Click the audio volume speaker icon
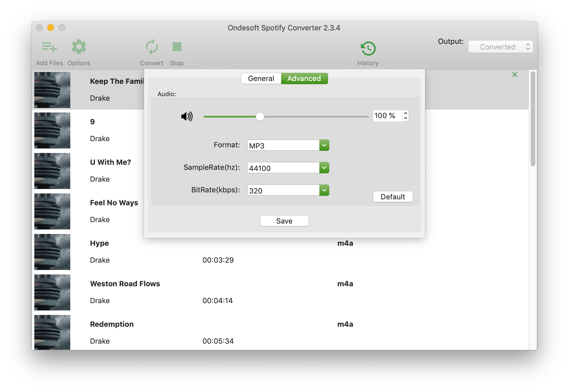Screen dimensions: 569x392 pos(187,116)
